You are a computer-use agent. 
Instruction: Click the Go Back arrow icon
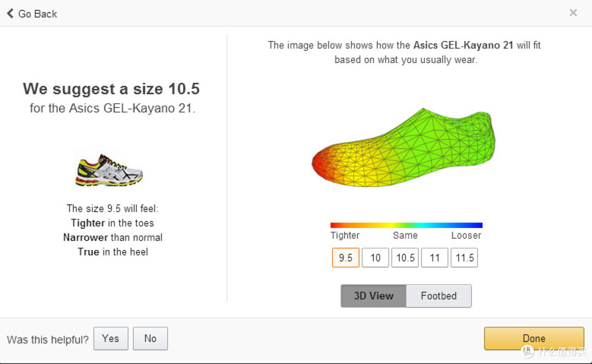coord(10,14)
